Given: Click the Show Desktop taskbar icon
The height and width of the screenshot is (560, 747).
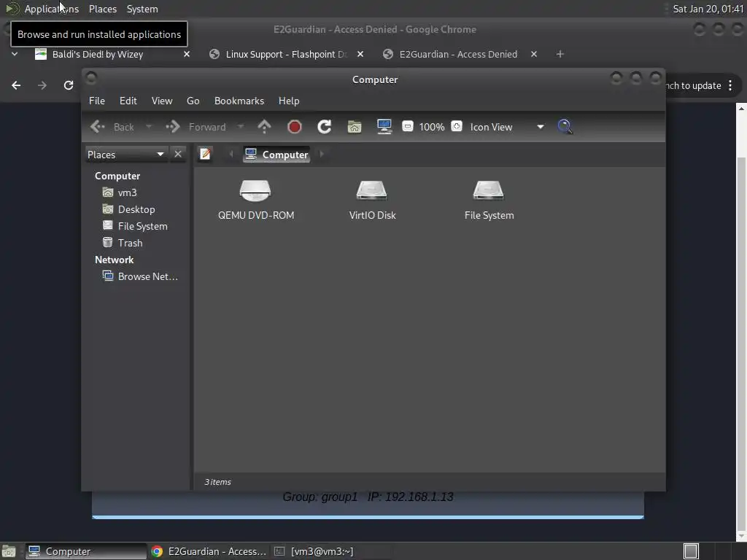Looking at the screenshot, I should point(9,551).
